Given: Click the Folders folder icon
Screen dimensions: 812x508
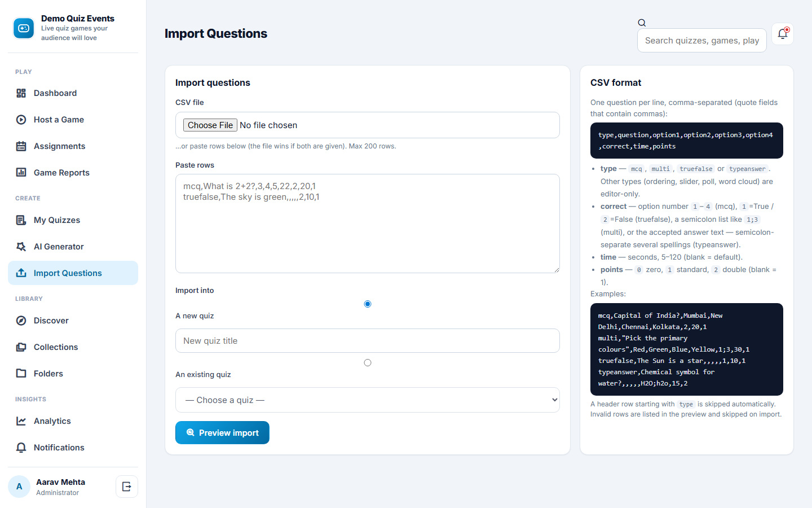Looking at the screenshot, I should (21, 374).
